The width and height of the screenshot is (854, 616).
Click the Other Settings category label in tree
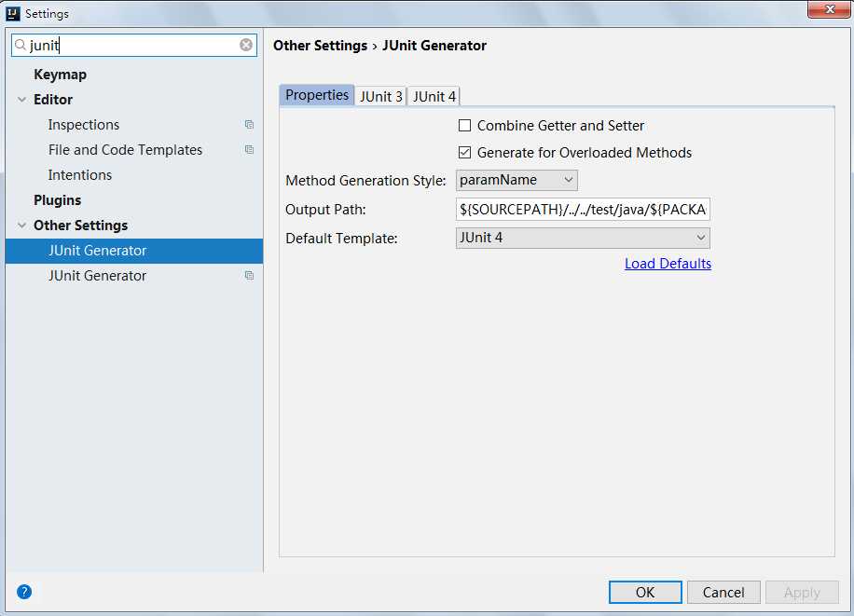tap(80, 226)
